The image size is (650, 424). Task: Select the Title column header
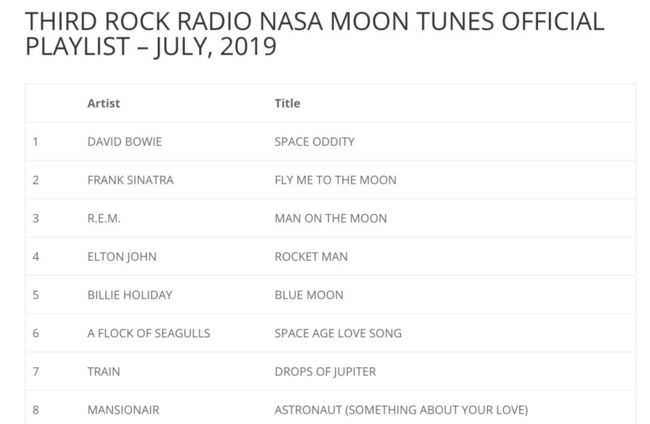287,103
